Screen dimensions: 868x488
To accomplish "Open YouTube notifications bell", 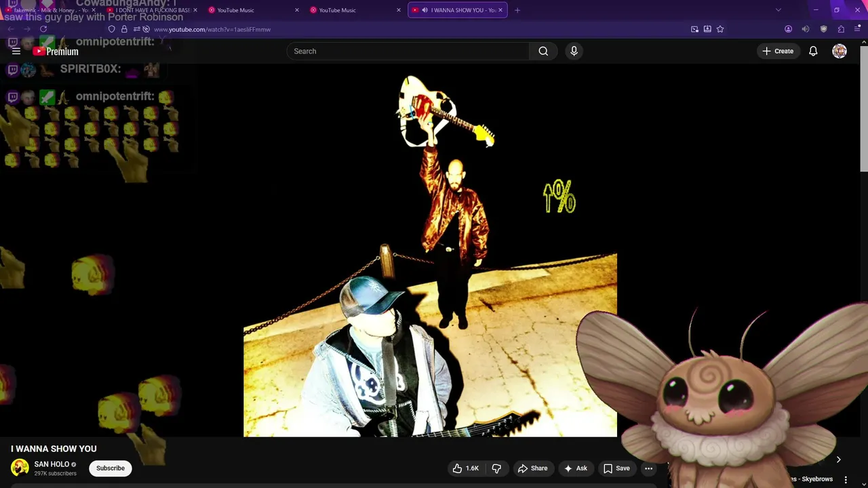I will click(x=813, y=51).
